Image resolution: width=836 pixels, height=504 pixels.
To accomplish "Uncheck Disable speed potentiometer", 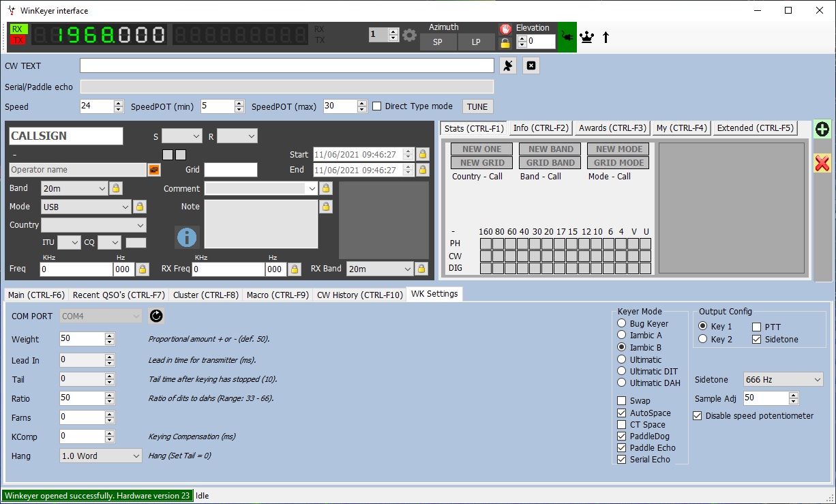I will (697, 415).
